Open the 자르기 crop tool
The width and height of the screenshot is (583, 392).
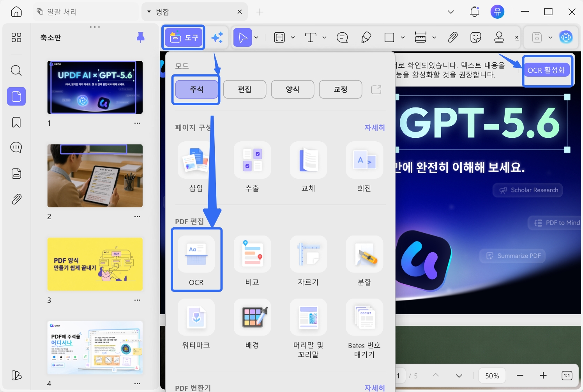click(x=308, y=261)
